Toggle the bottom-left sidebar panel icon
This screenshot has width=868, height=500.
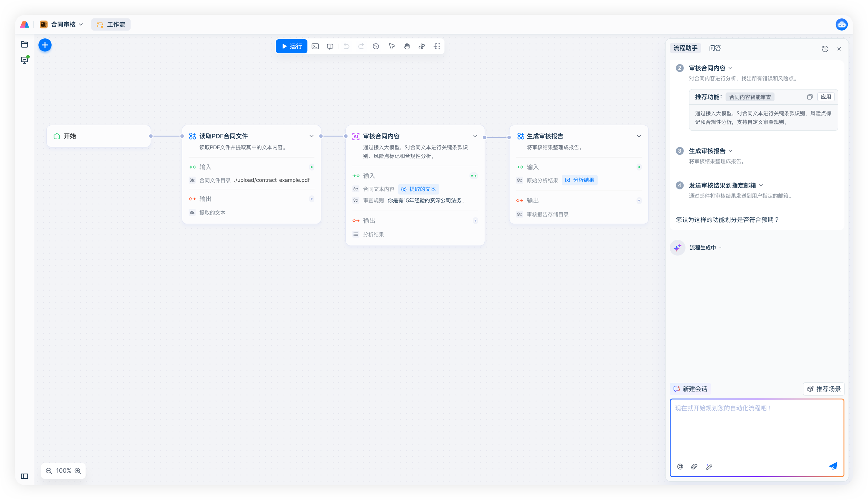click(25, 476)
